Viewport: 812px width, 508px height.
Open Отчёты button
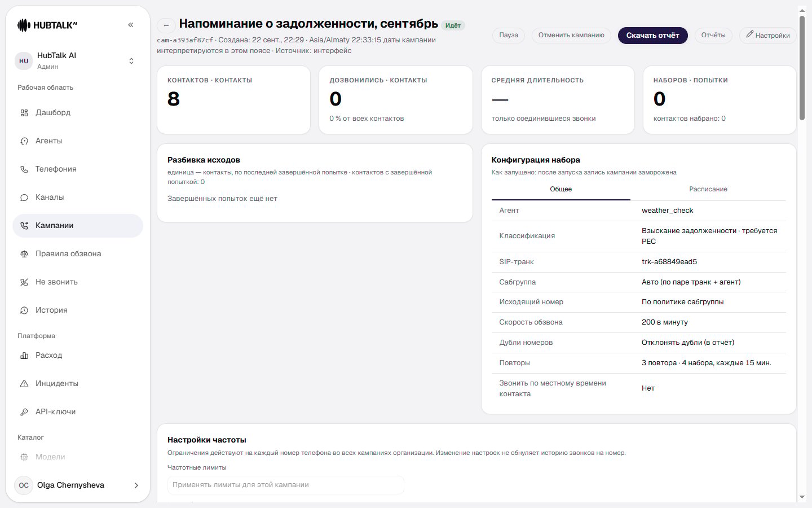point(713,35)
